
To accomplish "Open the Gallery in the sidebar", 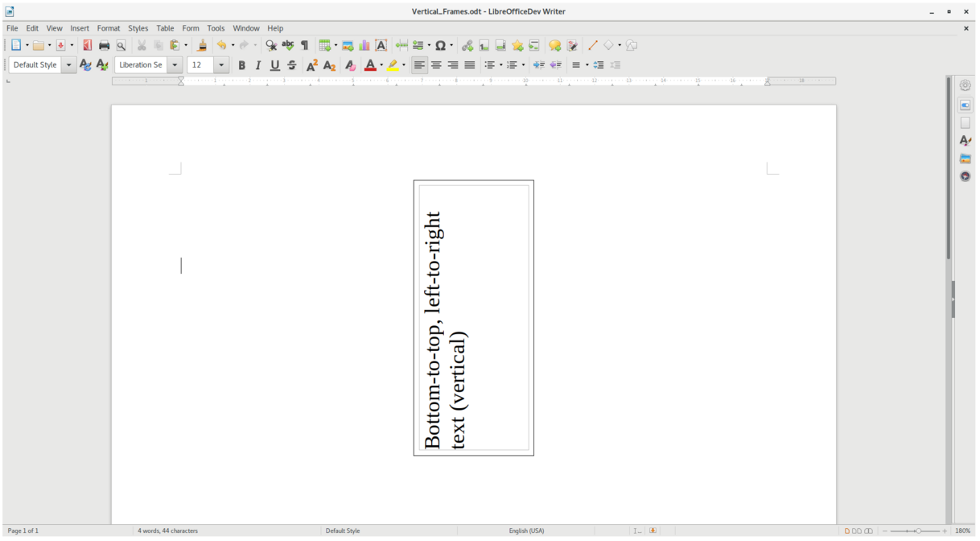I will [966, 158].
